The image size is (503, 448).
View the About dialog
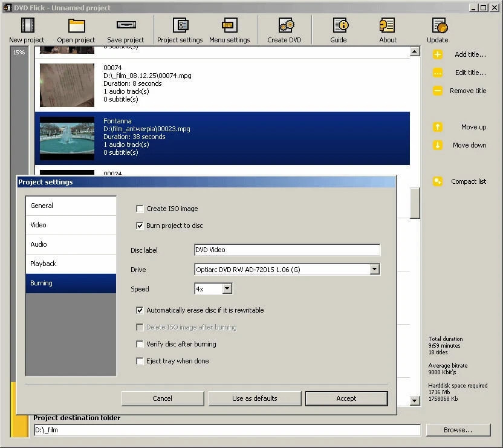387,29
